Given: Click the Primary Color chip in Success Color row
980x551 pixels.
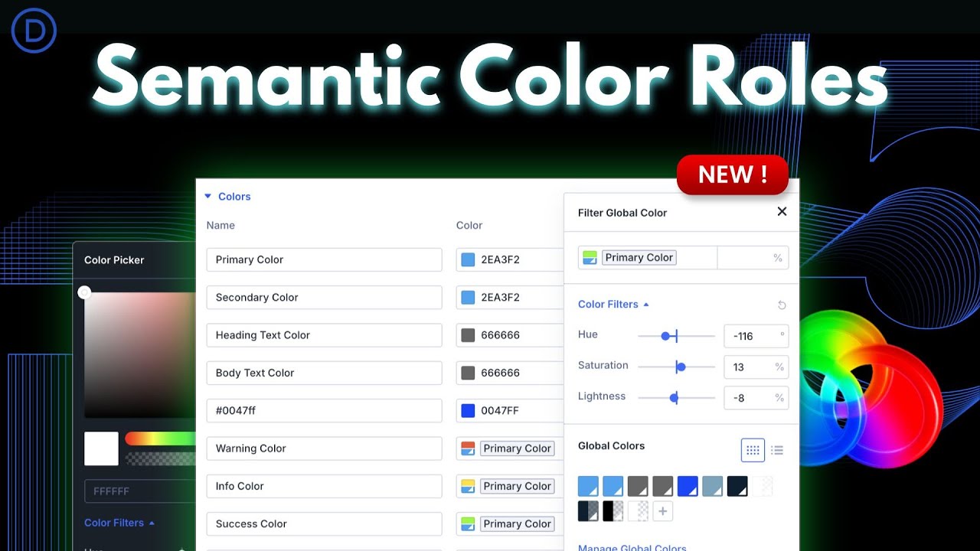Looking at the screenshot, I should click(x=518, y=523).
